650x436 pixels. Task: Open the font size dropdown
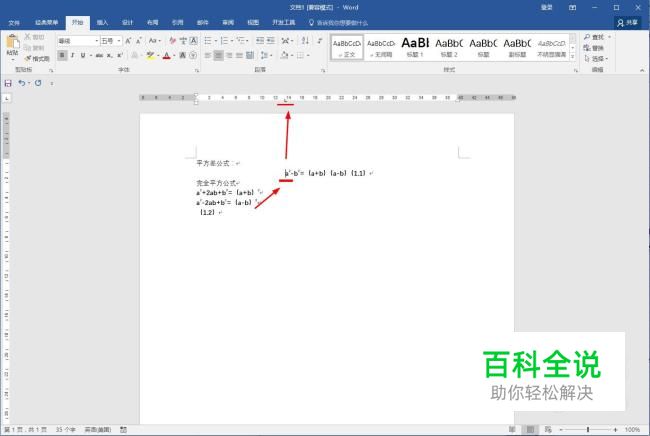pos(119,41)
